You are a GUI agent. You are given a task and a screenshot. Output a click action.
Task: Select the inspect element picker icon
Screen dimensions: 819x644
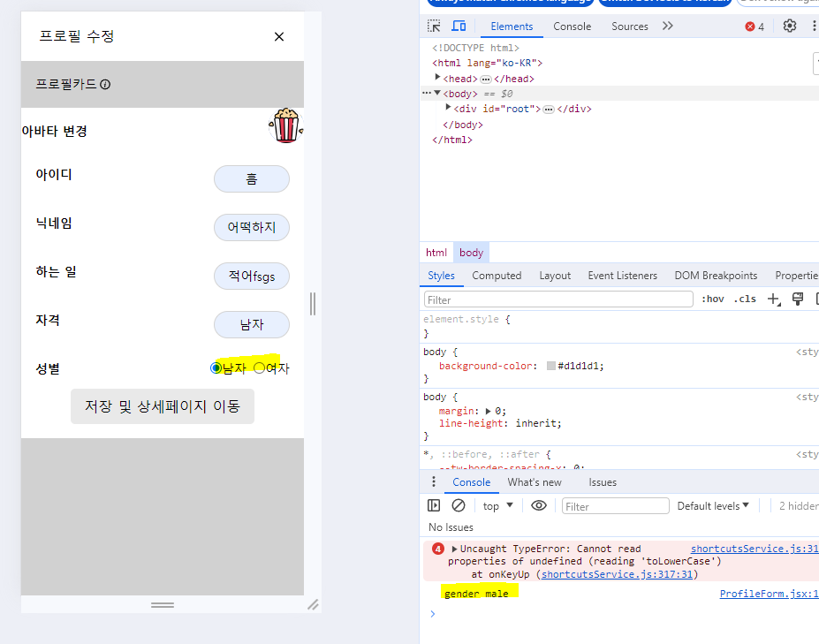pos(434,27)
